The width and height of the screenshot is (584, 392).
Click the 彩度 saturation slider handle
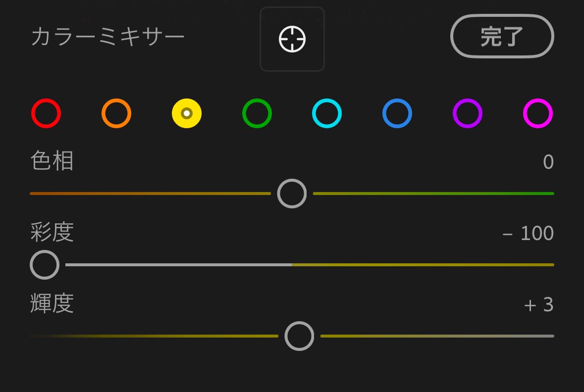(x=45, y=265)
